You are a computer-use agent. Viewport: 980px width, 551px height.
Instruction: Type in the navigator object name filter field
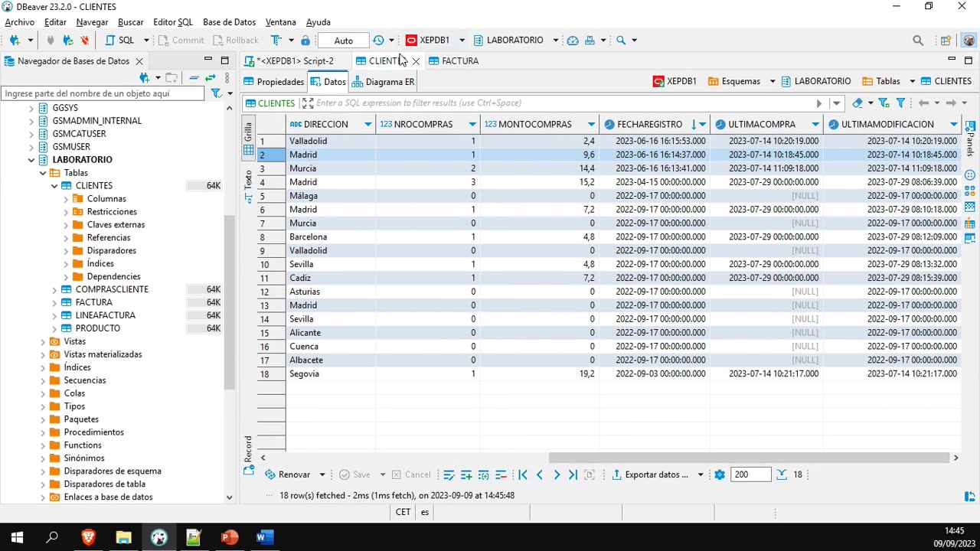tap(103, 93)
